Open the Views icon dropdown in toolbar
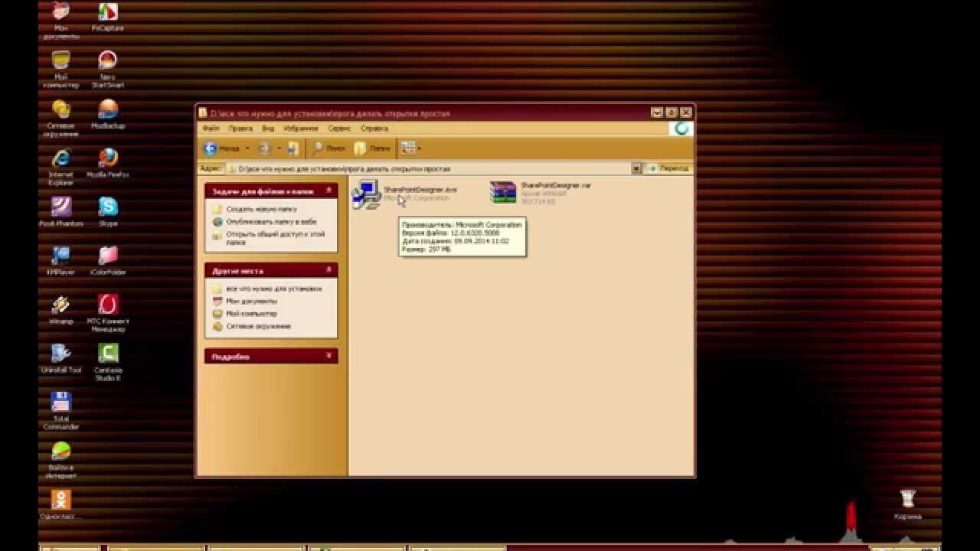 tap(411, 148)
